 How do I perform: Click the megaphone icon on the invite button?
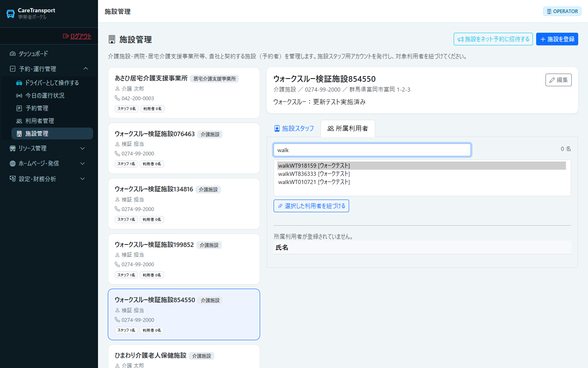pos(461,39)
